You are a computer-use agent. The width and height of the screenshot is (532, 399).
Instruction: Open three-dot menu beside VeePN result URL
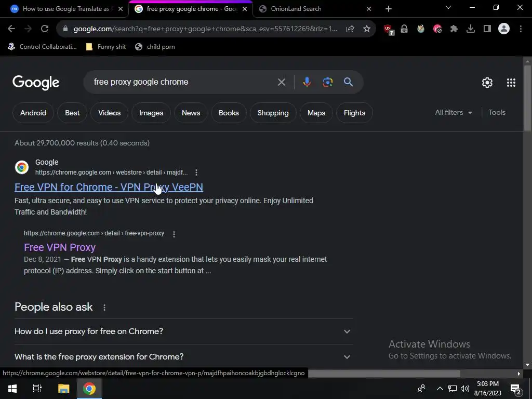(x=196, y=172)
